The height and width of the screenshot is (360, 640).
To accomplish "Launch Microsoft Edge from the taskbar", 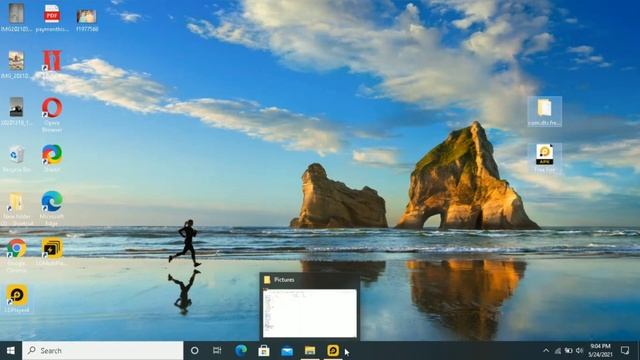I will (x=241, y=351).
